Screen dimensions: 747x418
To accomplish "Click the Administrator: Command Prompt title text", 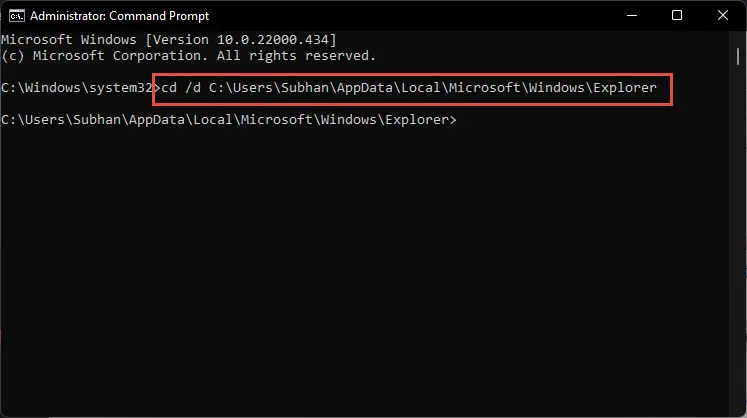I will (120, 16).
